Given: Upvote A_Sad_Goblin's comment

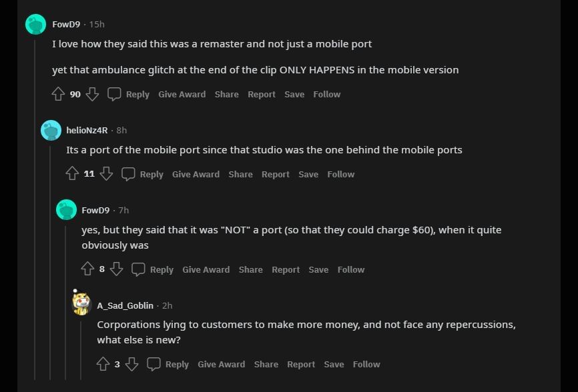Looking at the screenshot, I should (x=103, y=364).
